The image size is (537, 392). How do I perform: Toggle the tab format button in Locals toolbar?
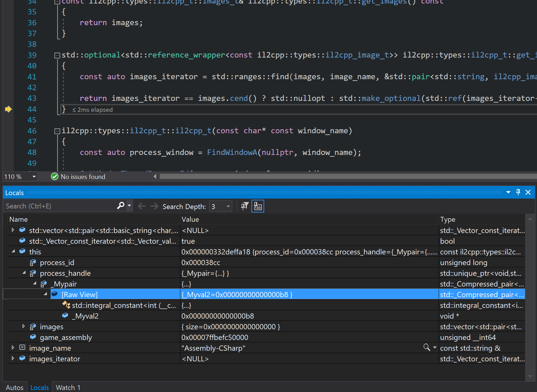tap(258, 206)
